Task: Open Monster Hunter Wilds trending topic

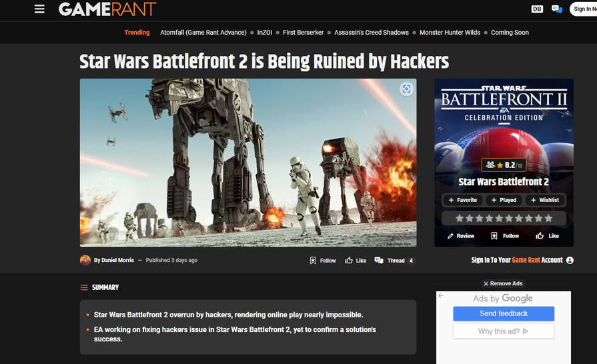Action: point(450,33)
